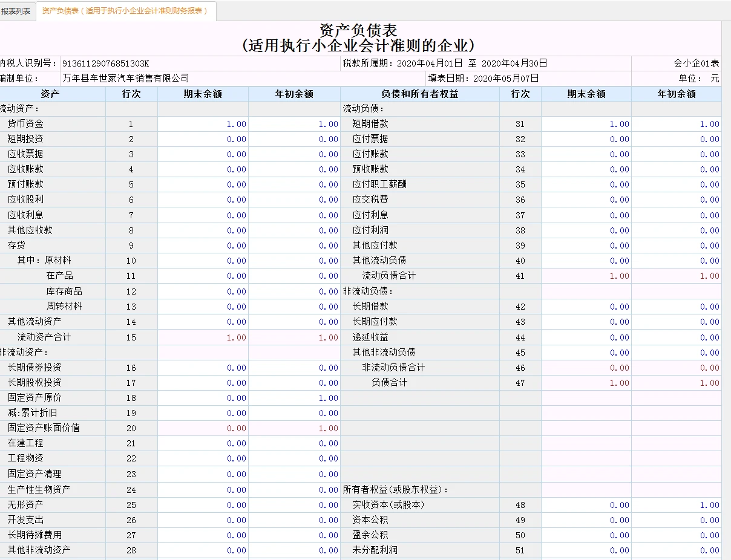The image size is (731, 560).
Task: Edit 累计折旧 期末余额 field
Action: pos(203,413)
